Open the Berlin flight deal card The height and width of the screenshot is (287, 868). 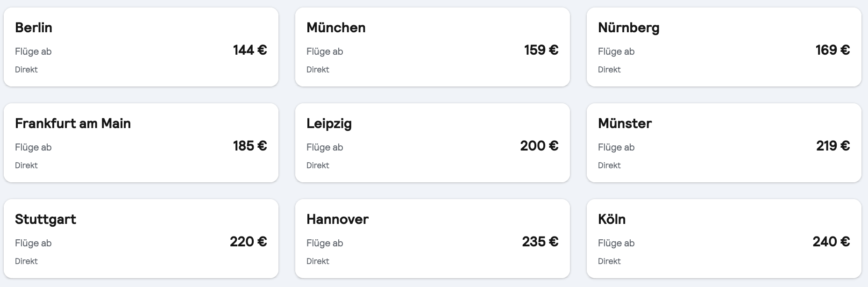(140, 46)
